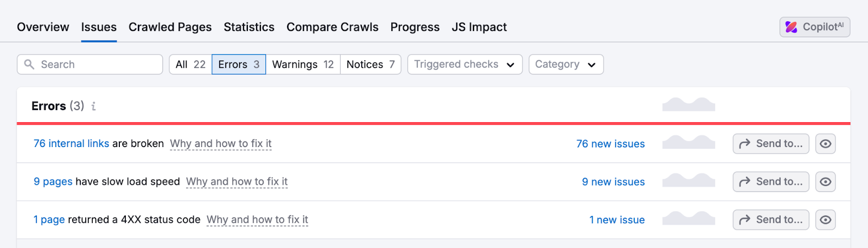
Task: Hide the 4XX status code issue
Action: click(825, 220)
